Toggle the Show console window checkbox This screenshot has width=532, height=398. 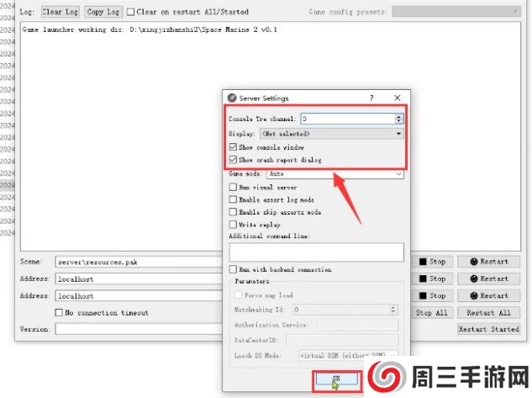coord(233,147)
